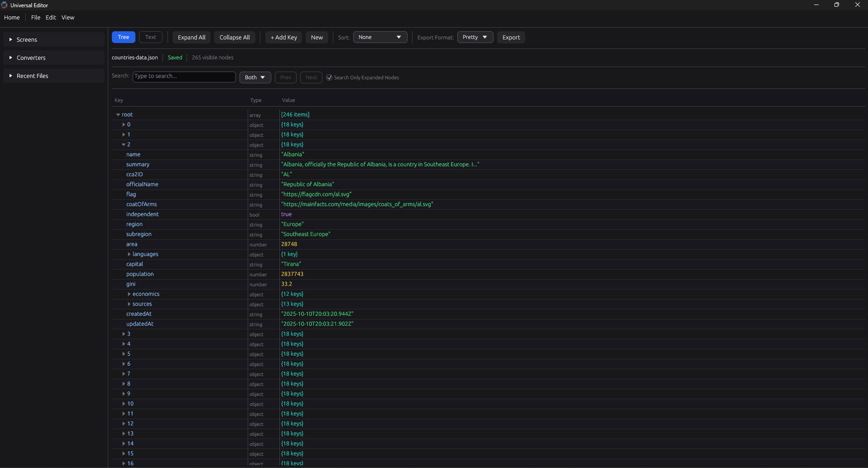Expand the Recent Files sidebar section
Viewport: 868px width, 468px height.
pos(54,76)
